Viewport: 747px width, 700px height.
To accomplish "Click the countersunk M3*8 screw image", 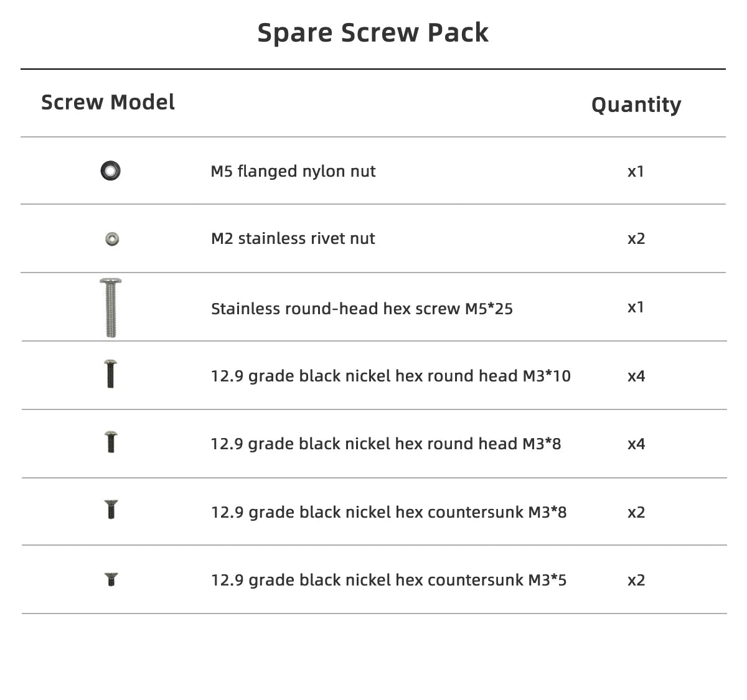I will point(111,510).
